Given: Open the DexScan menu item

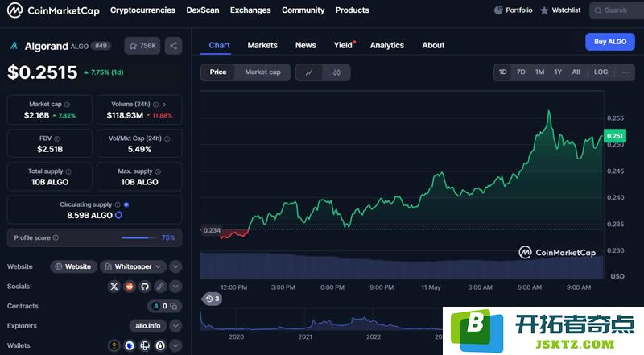Looking at the screenshot, I should coord(203,10).
